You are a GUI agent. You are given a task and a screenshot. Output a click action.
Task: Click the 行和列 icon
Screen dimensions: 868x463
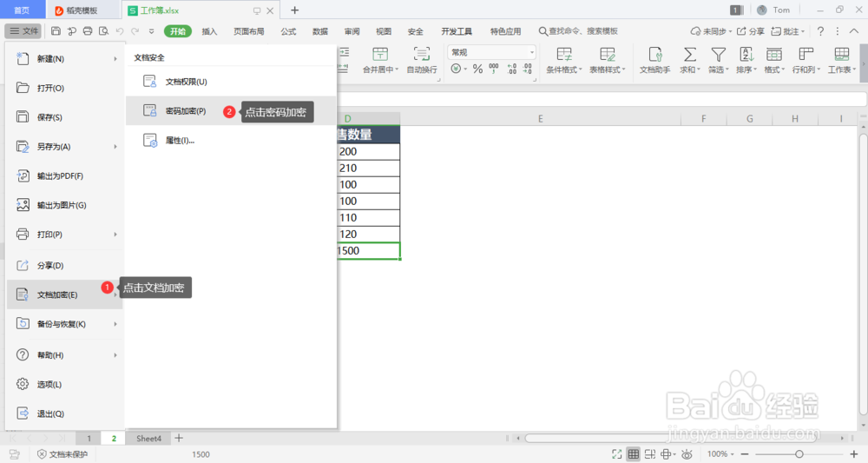(806, 54)
